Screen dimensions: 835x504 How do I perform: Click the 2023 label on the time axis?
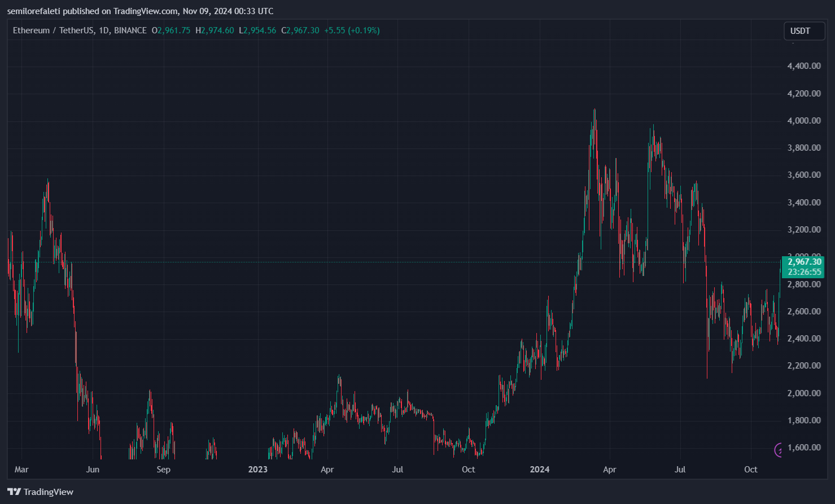click(257, 469)
